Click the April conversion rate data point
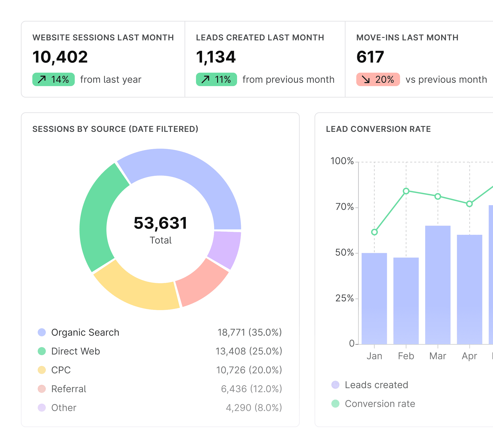Viewport: 493px width, 448px height. 469,204
